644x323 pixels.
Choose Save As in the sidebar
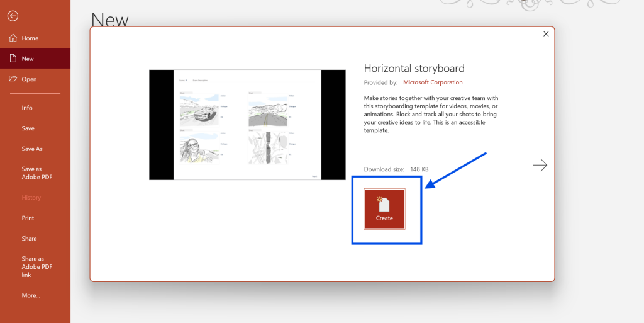[32, 149]
